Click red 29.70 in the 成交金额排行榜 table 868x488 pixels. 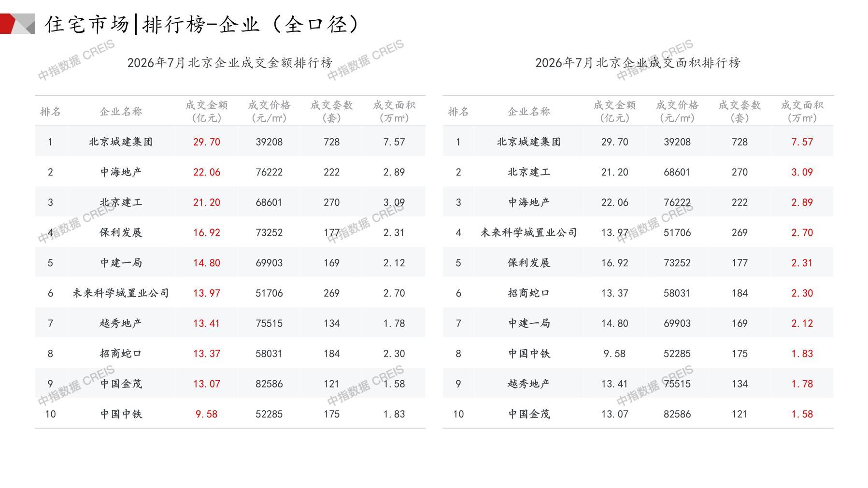point(207,142)
